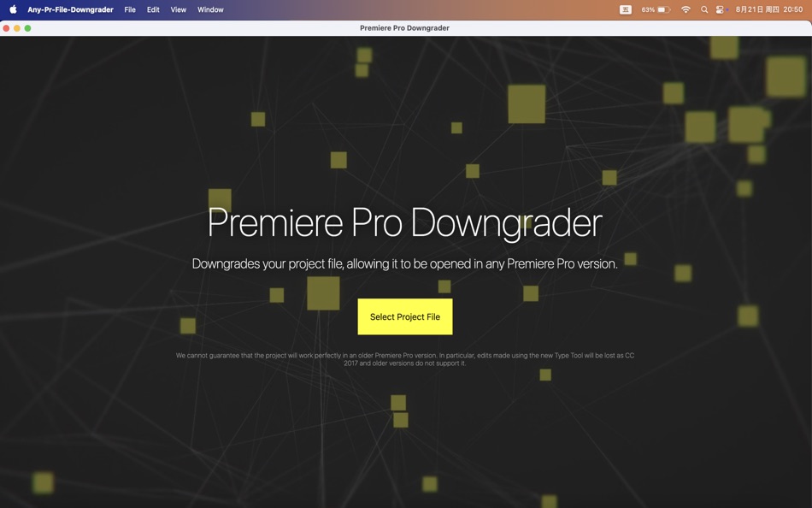Open the Wi-Fi status menu
Screen dimensions: 812x508
(685, 9)
